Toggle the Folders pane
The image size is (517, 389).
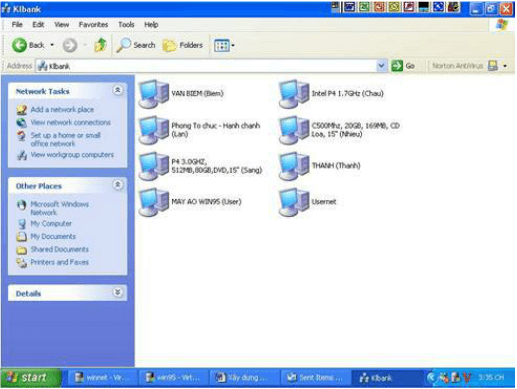coord(183,45)
